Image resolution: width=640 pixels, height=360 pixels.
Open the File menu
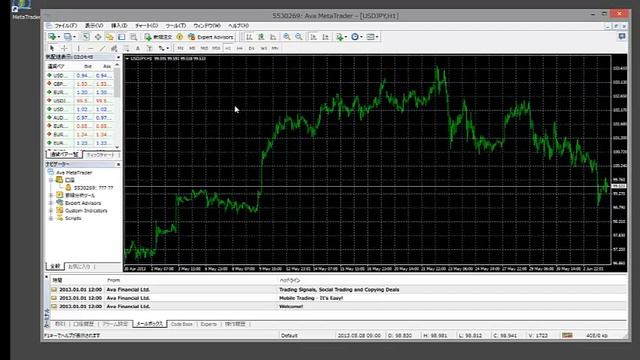coord(66,26)
